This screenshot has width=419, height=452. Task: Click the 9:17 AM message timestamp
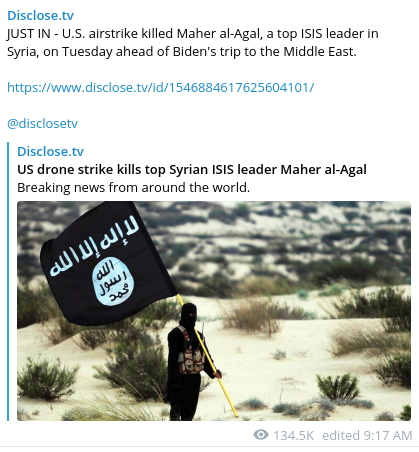click(x=388, y=435)
